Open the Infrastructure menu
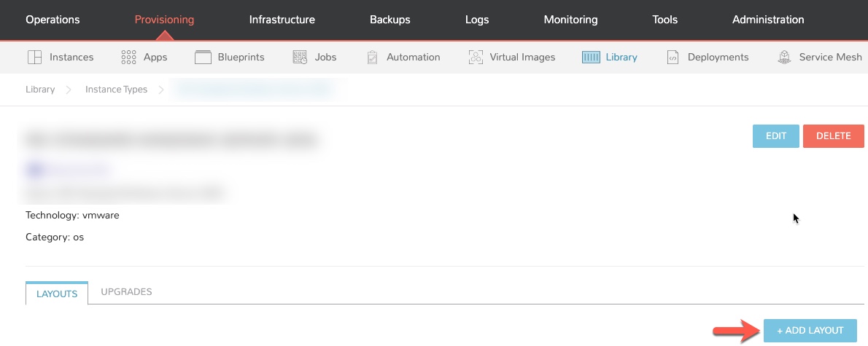Image resolution: width=868 pixels, height=346 pixels. point(282,20)
